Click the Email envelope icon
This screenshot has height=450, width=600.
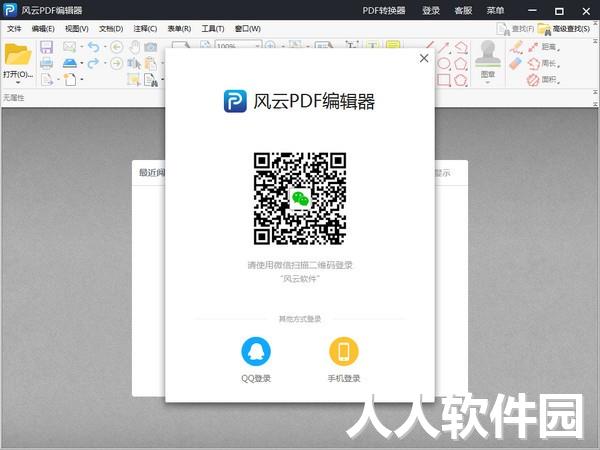(x=69, y=47)
